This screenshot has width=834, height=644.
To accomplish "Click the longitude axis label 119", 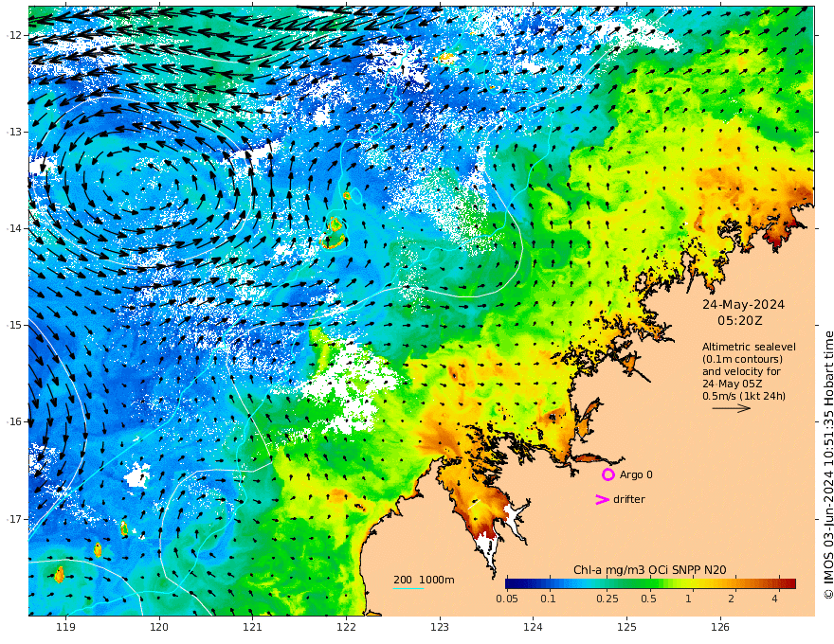I will (x=65, y=628).
